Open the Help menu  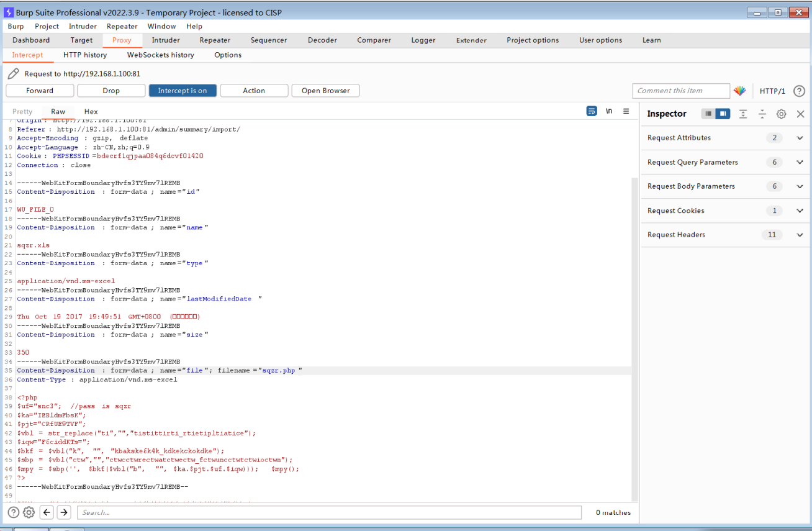pos(194,26)
